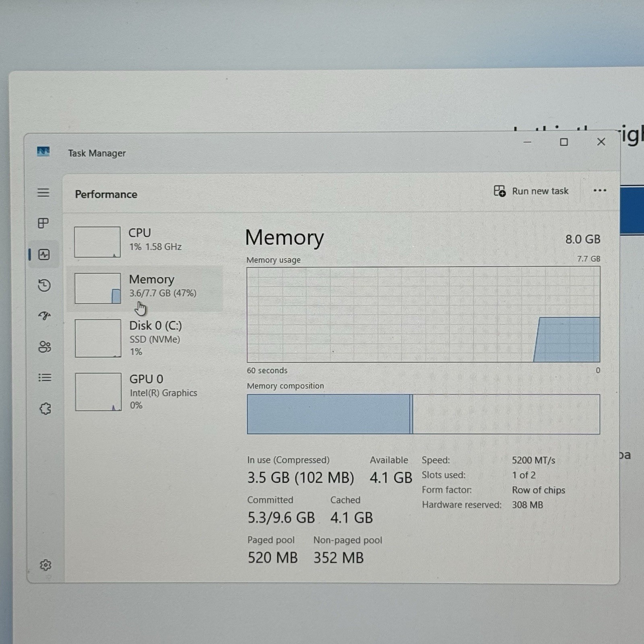Click the Memory heading text
This screenshot has height=644, width=644.
[x=285, y=238]
